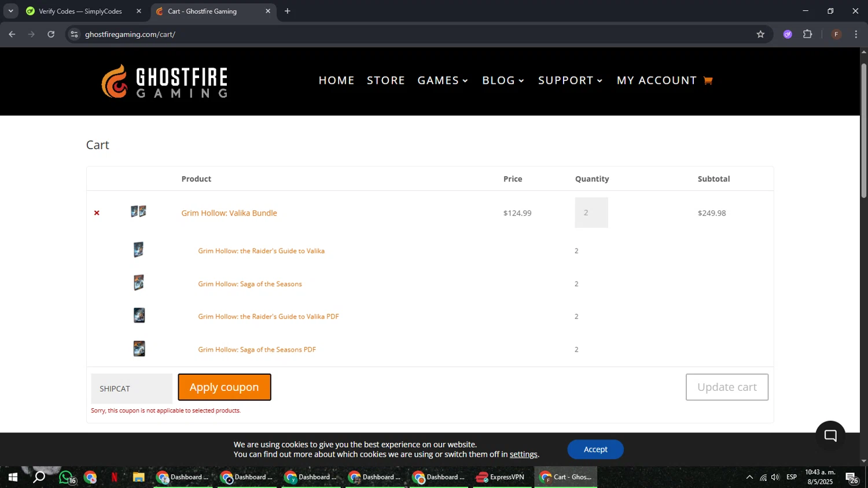
Task: View site information icon in address bar
Action: click(74, 34)
